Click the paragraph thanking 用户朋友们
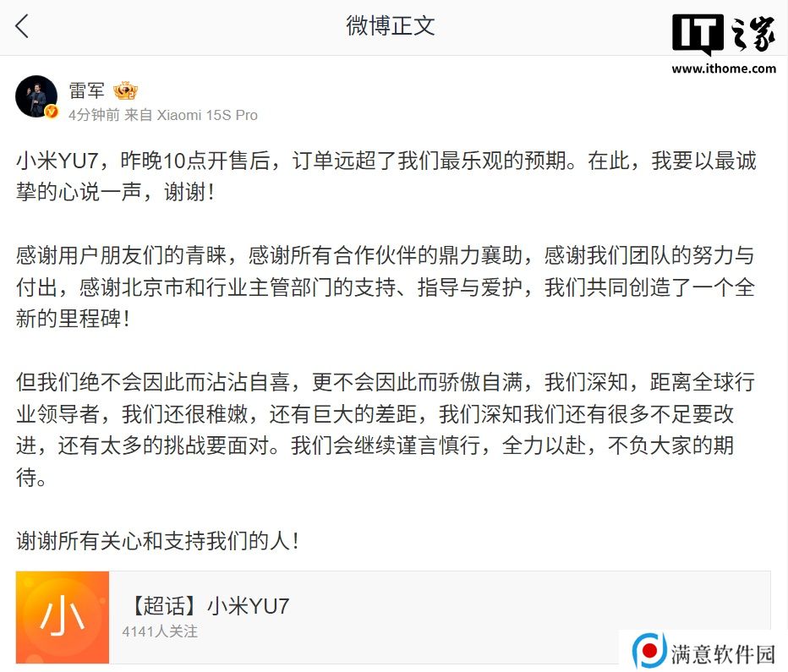 (386, 287)
